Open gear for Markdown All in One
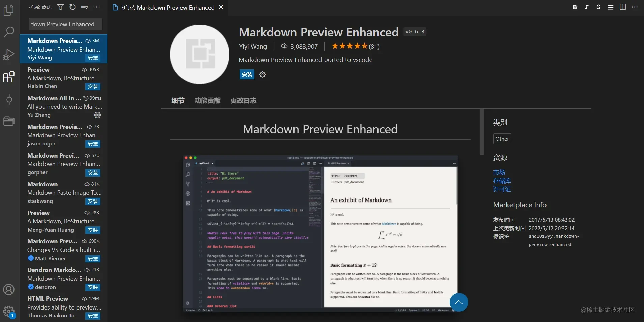The height and width of the screenshot is (322, 644). [x=97, y=115]
